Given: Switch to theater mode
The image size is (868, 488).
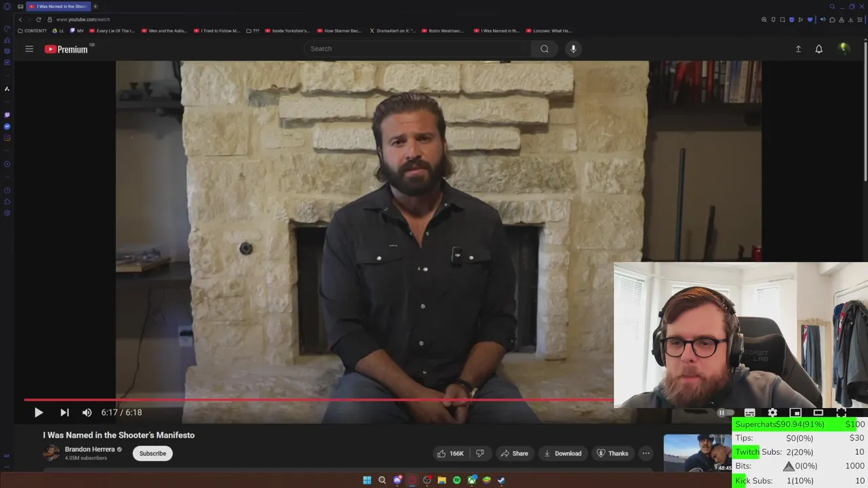Looking at the screenshot, I should coord(818,412).
